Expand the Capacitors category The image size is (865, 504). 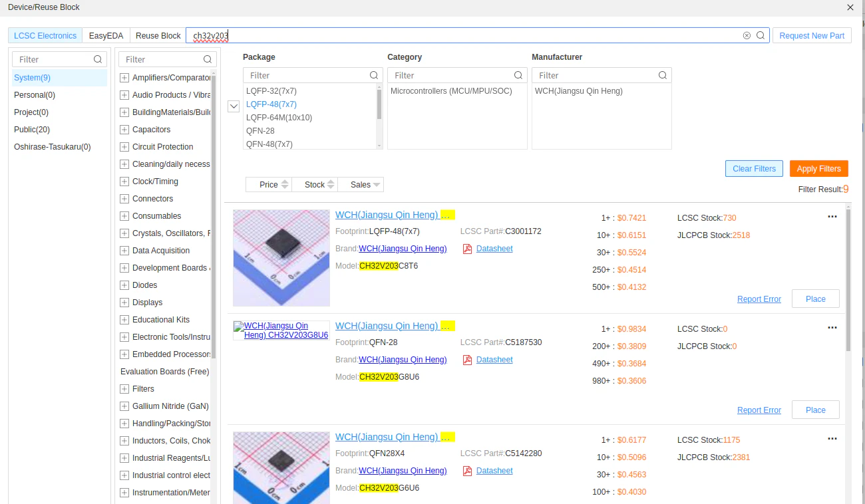[x=124, y=130]
